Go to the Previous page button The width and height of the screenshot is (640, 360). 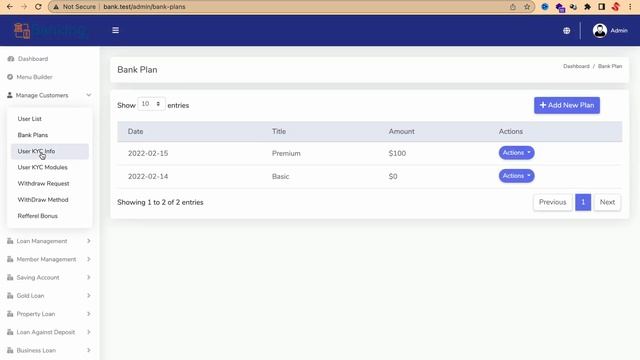[553, 202]
